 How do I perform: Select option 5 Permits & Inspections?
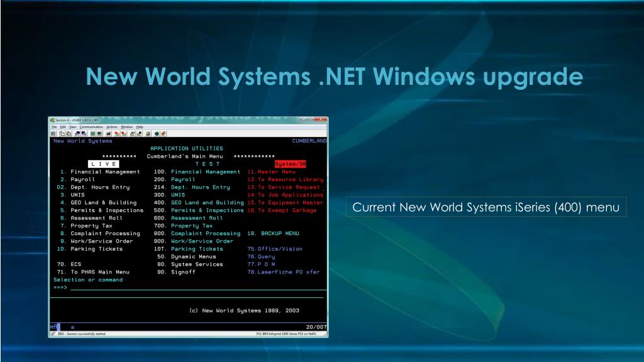pos(102,210)
